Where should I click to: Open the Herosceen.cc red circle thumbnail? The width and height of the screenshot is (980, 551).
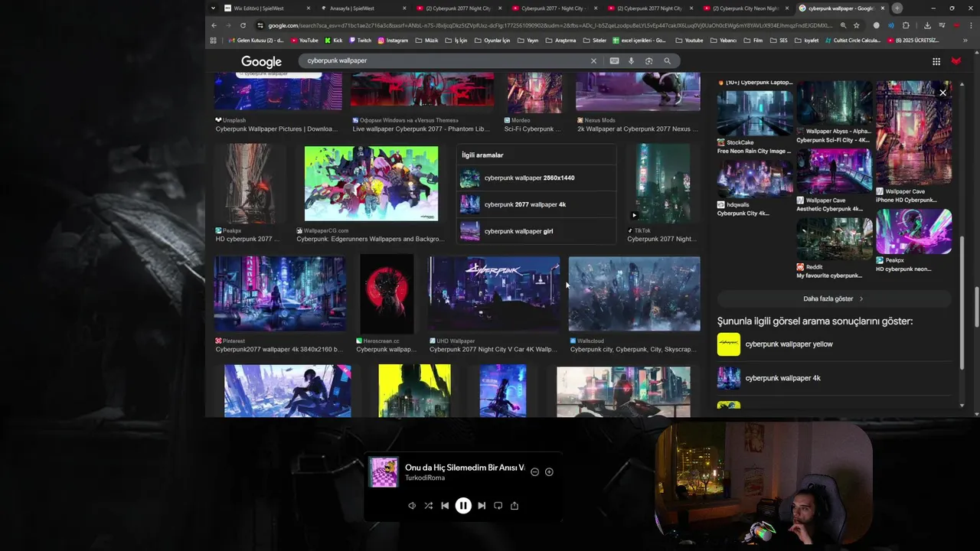(387, 294)
